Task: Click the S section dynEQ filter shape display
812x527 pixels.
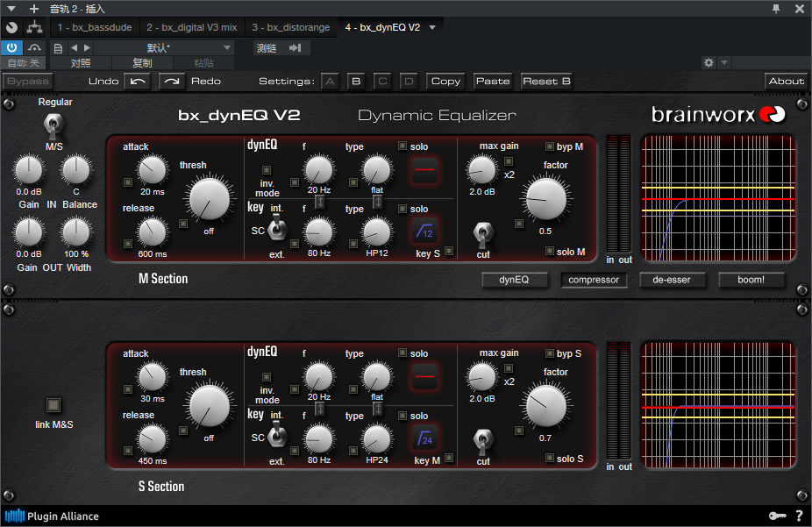Action: 424,376
